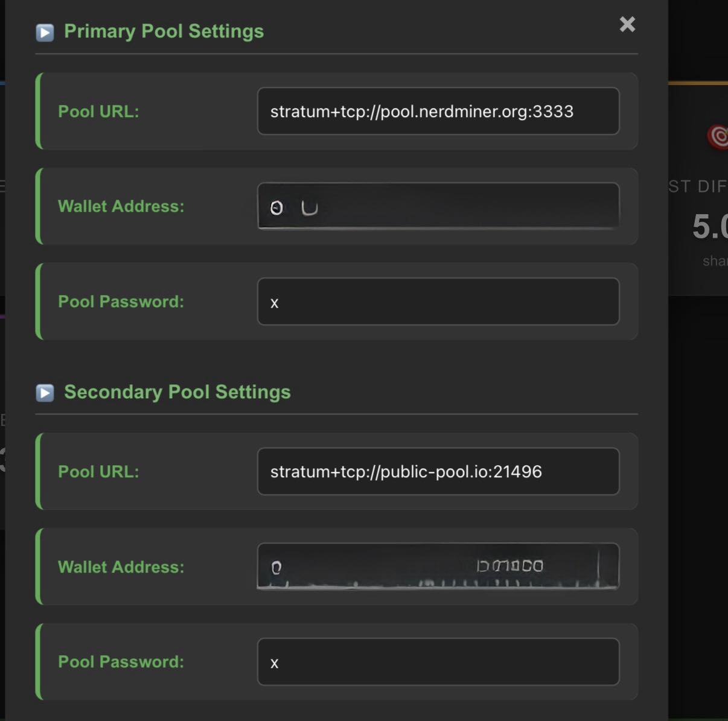Screen dimensions: 728x721
Task: Click the secondary 'Pool URL:' label
Action: point(98,472)
